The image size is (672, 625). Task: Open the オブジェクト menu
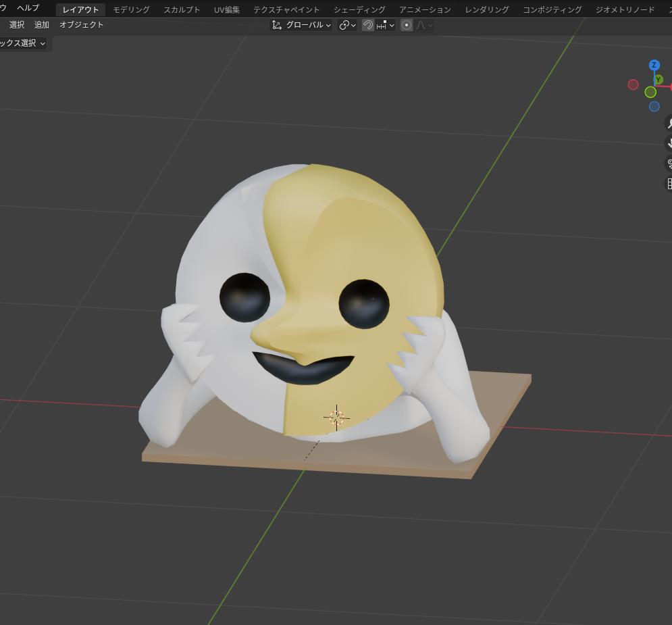(82, 25)
